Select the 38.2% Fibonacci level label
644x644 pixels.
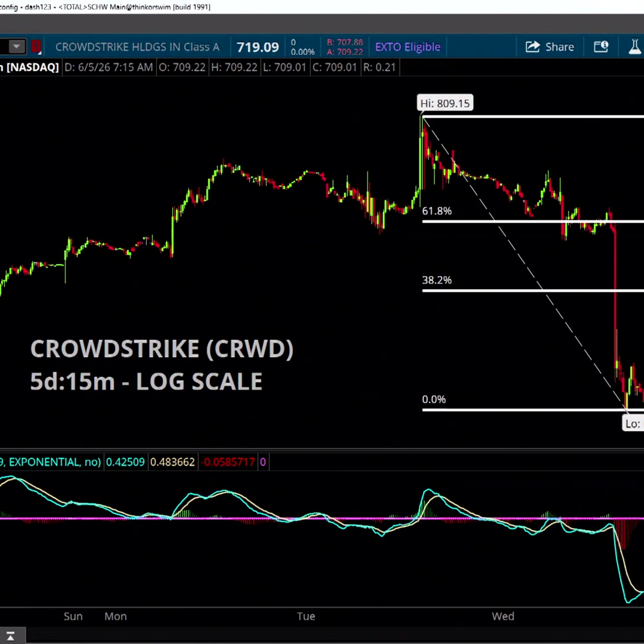pos(437,280)
